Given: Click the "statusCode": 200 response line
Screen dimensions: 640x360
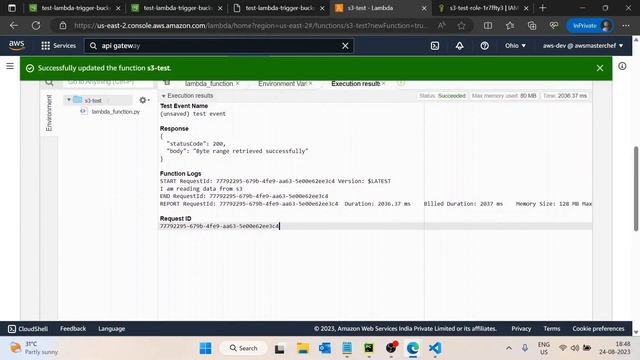Looking at the screenshot, I should pyautogui.click(x=196, y=144).
